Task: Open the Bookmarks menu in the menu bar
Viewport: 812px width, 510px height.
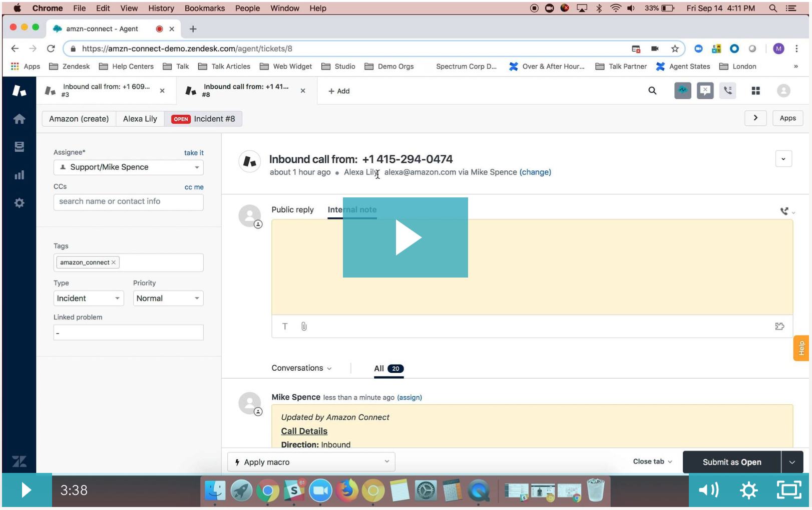Action: pos(204,8)
